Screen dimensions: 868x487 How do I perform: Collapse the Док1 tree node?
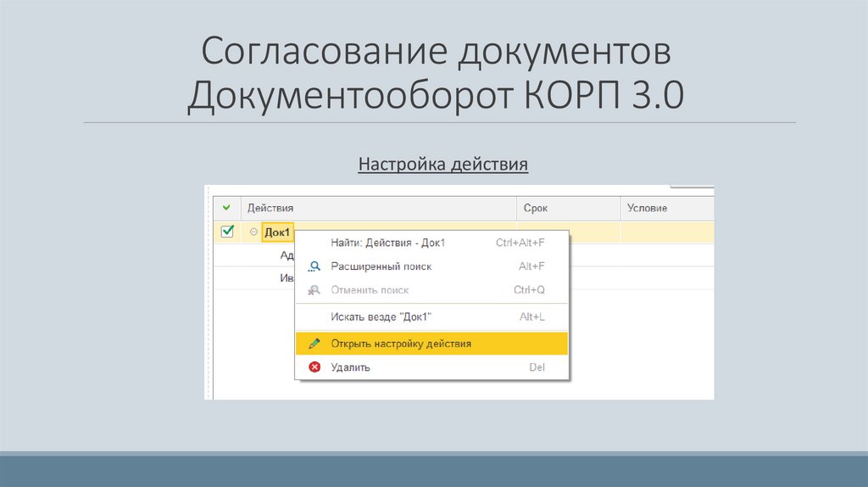pyautogui.click(x=253, y=232)
